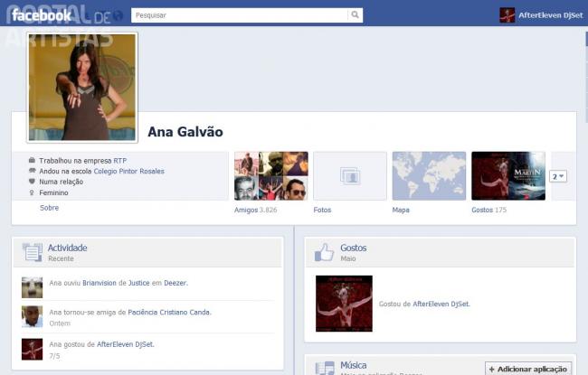Screen dimensions: 588x375
Task: Open AfterEleven DjSet link in Gostos
Action: tap(441, 304)
